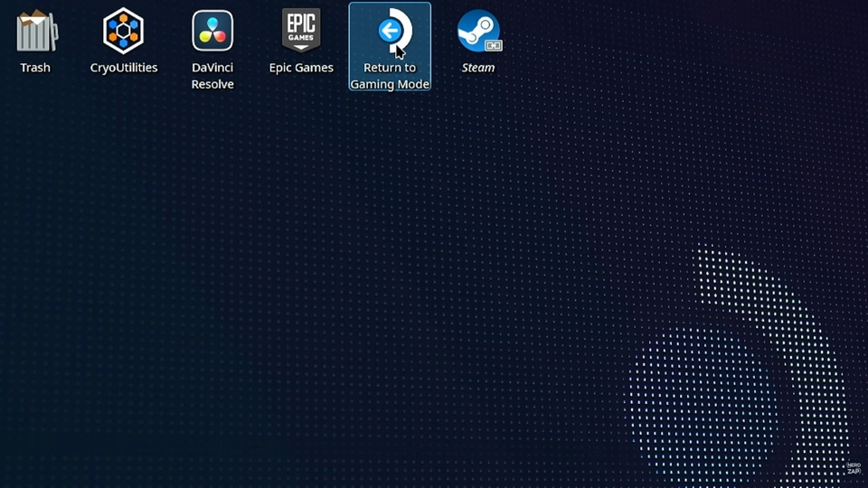Open the DaVinci Resolve app icon
Viewport: 868px width, 488px height.
(x=212, y=31)
